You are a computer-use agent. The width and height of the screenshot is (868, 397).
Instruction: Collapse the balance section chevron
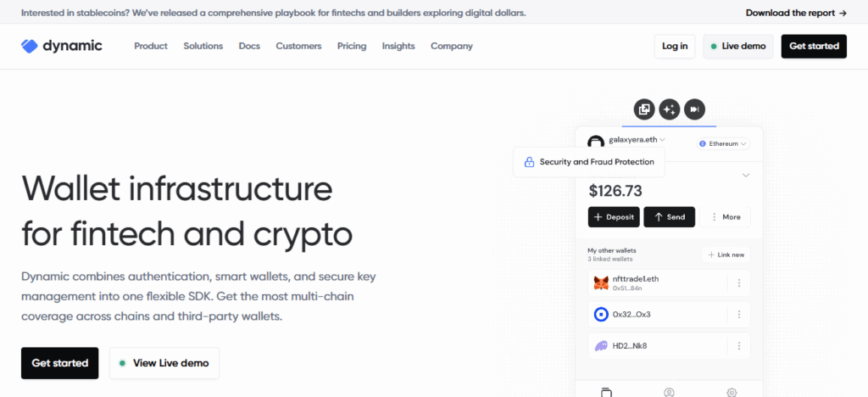pyautogui.click(x=746, y=176)
